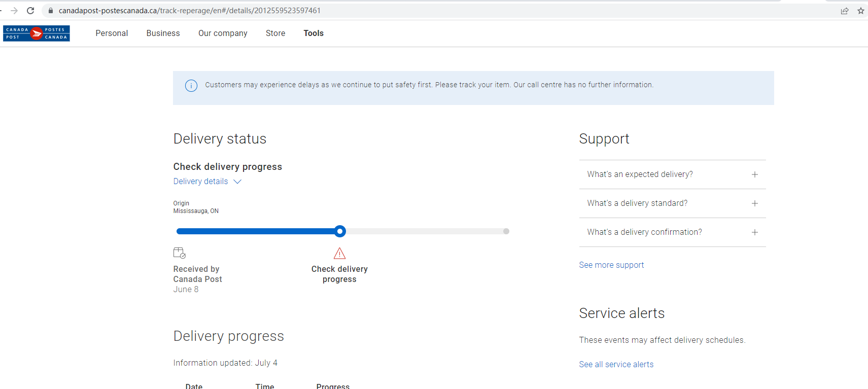Open the Business menu

click(163, 33)
